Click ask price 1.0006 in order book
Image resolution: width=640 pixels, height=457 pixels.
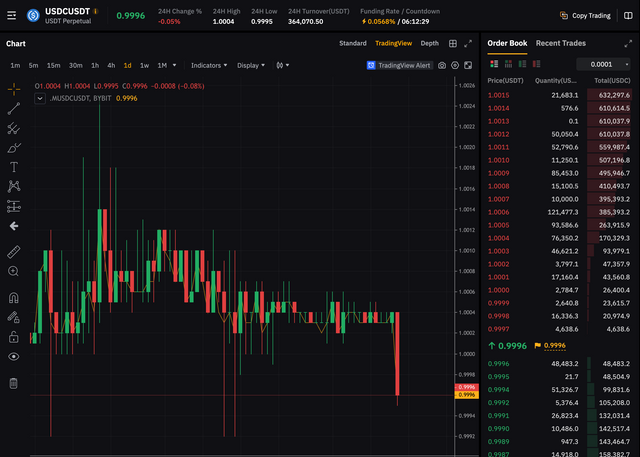tap(498, 212)
